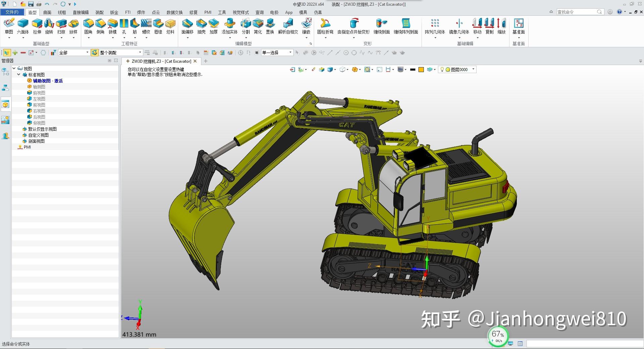This screenshot has height=349, width=644.
Task: Open the 单一选择 selection mode dropdown
Action: [290, 53]
